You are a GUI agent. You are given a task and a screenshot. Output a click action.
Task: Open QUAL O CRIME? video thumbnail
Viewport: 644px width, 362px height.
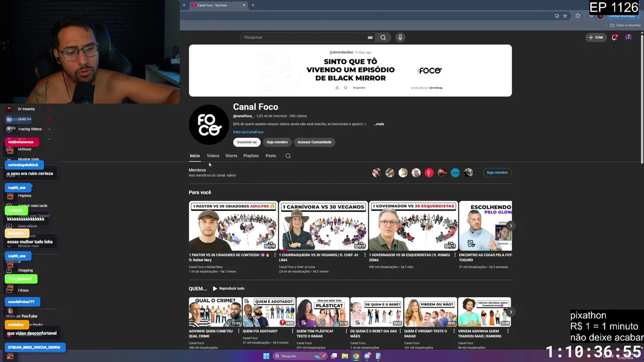pyautogui.click(x=215, y=312)
